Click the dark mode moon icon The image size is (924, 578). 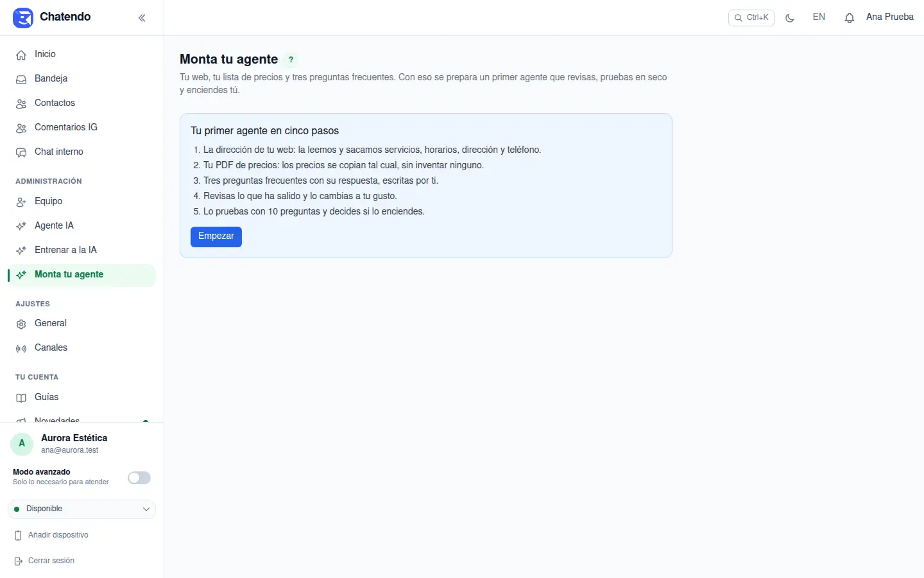pyautogui.click(x=790, y=18)
